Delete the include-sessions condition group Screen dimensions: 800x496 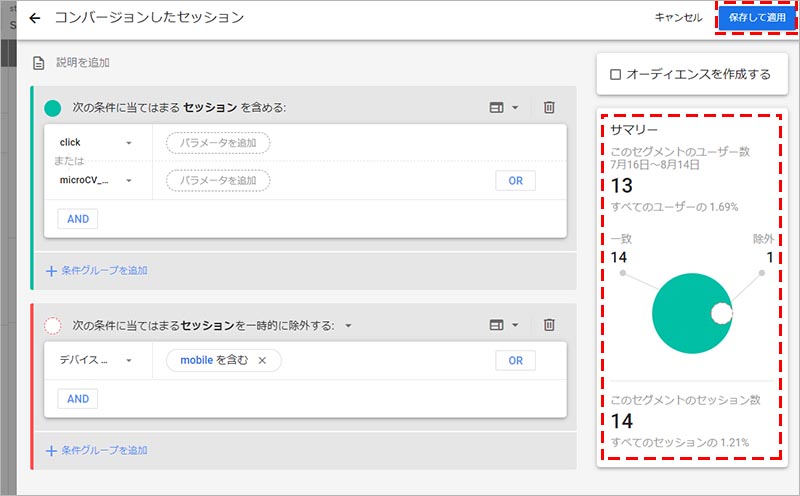(549, 107)
